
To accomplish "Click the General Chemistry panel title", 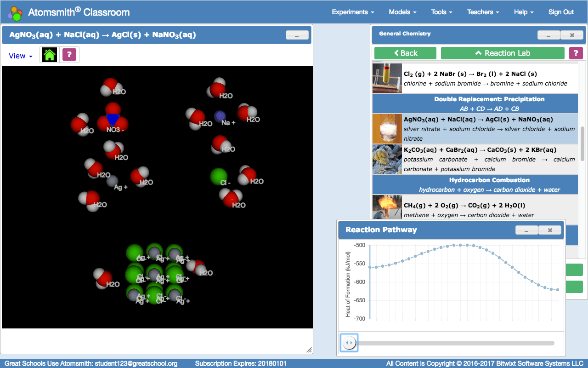I will (405, 34).
